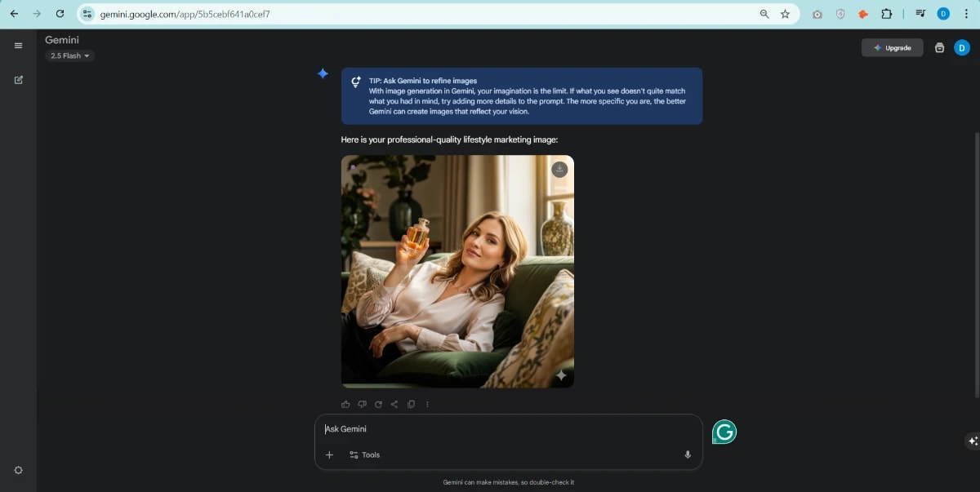
Task: Give the response a thumbs down
Action: [362, 403]
